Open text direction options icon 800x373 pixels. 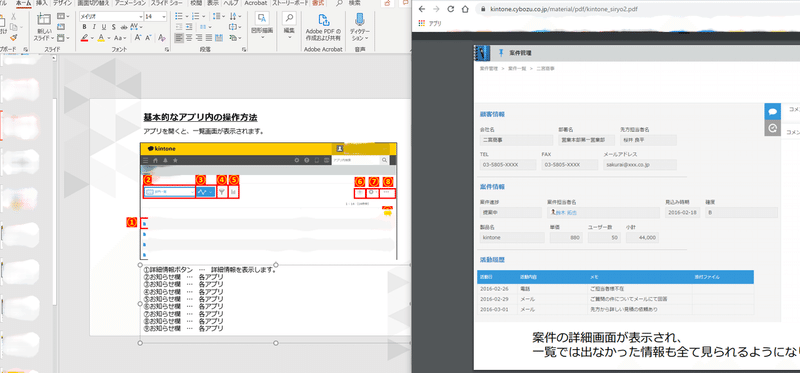[x=234, y=16]
